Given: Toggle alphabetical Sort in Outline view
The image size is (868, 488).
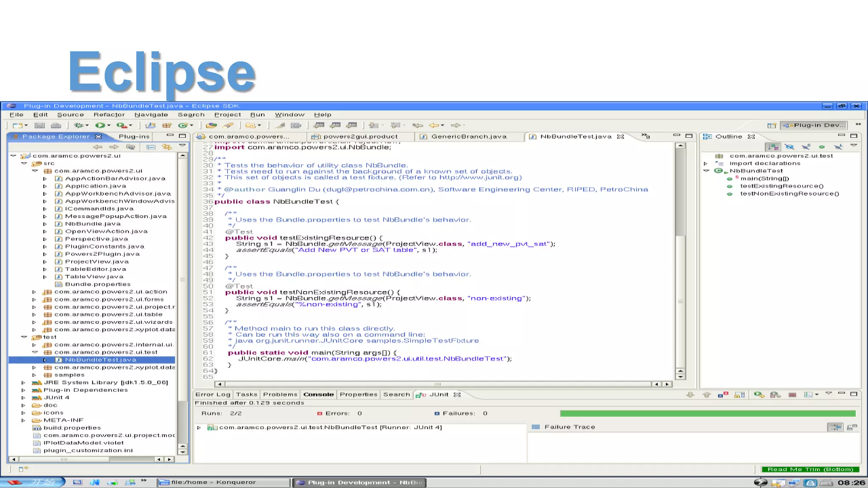Looking at the screenshot, I should pyautogui.click(x=772, y=147).
